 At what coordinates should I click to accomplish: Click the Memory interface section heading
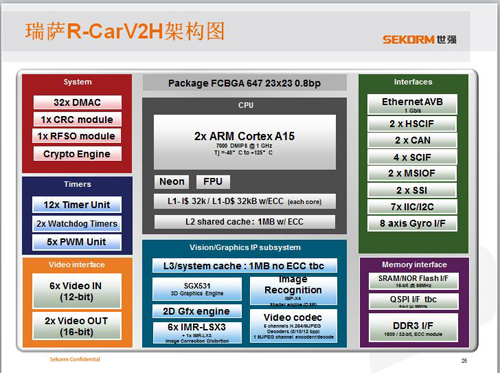pyautogui.click(x=414, y=265)
